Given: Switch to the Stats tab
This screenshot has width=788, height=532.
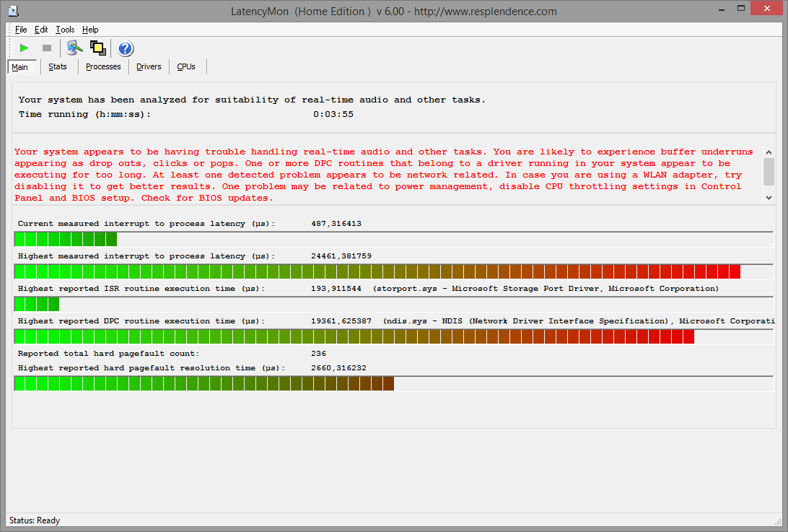Looking at the screenshot, I should [x=58, y=67].
